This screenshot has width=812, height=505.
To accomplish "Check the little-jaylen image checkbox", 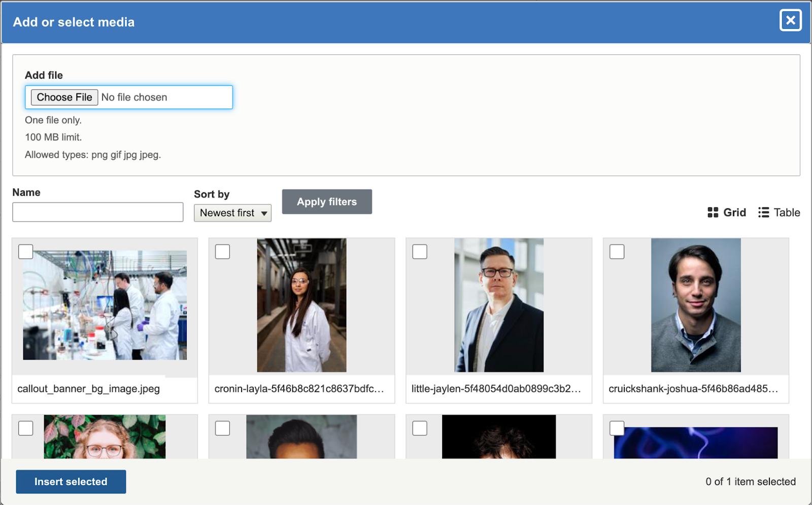I will [x=420, y=251].
